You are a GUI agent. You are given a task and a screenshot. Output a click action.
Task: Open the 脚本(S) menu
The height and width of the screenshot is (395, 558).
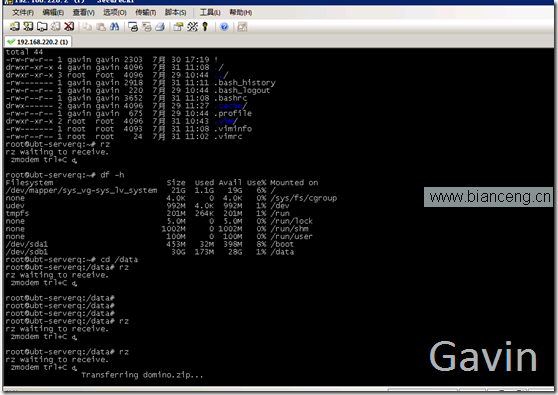click(x=175, y=12)
